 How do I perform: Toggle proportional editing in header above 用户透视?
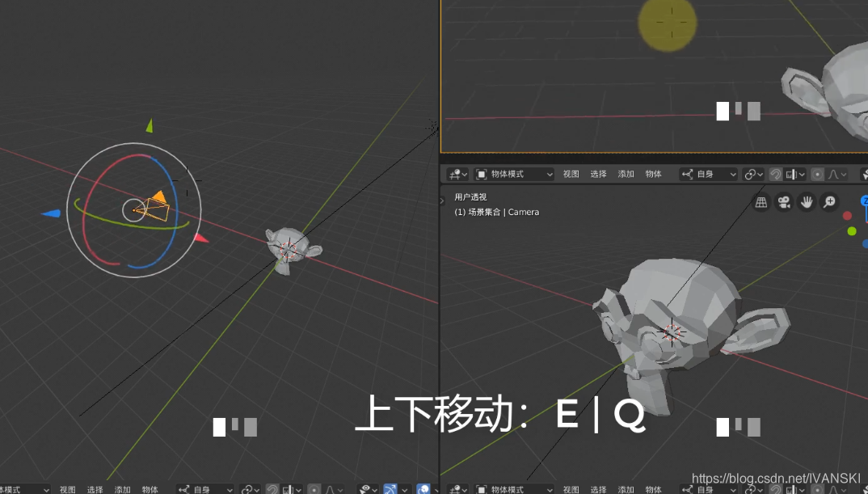817,175
